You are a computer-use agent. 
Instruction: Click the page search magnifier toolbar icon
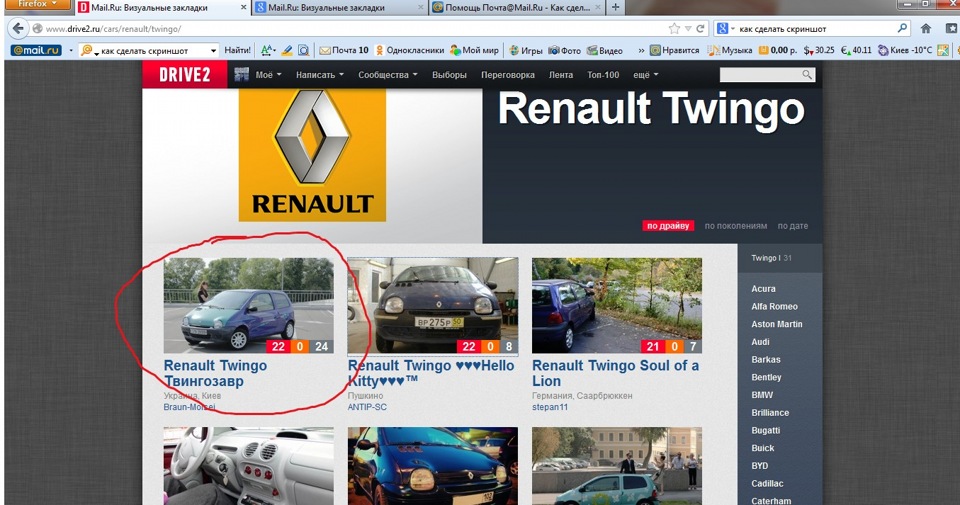click(x=304, y=50)
